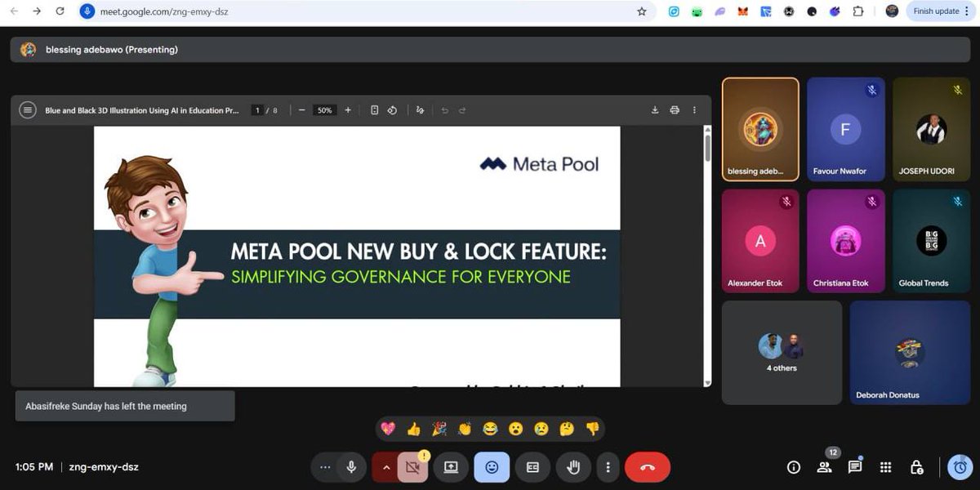Show the people panel with 12 participants

[x=824, y=467]
